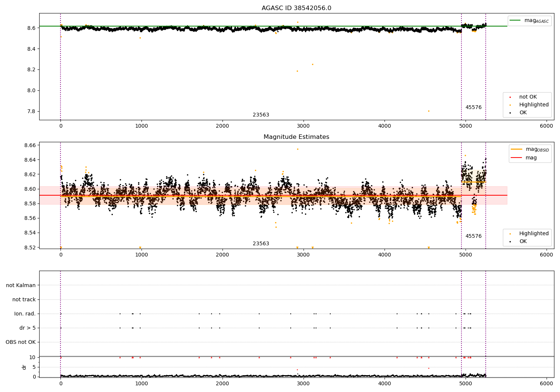The height and width of the screenshot is (392, 560).
Task: Click the 8.62 y-axis tick label
Action: click(29, 174)
